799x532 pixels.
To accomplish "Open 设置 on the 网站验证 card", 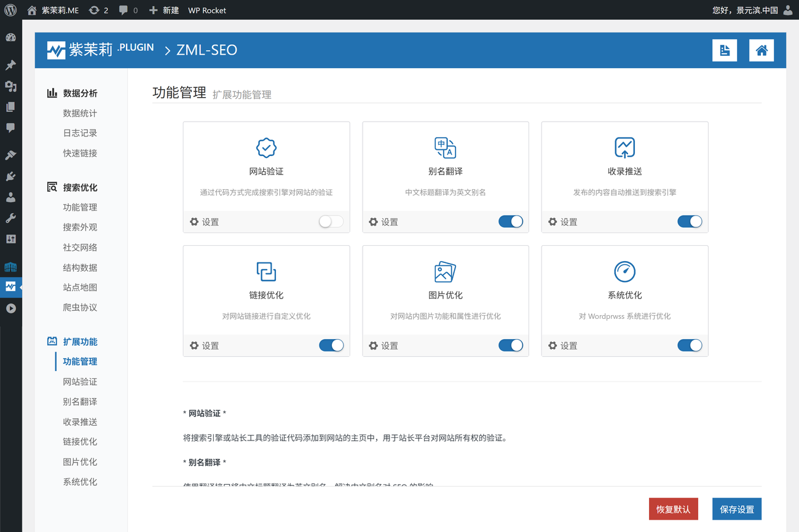I will tap(204, 222).
